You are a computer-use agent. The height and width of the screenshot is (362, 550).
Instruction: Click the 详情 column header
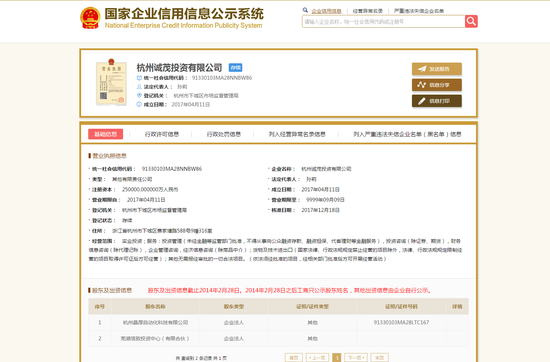[x=457, y=307]
